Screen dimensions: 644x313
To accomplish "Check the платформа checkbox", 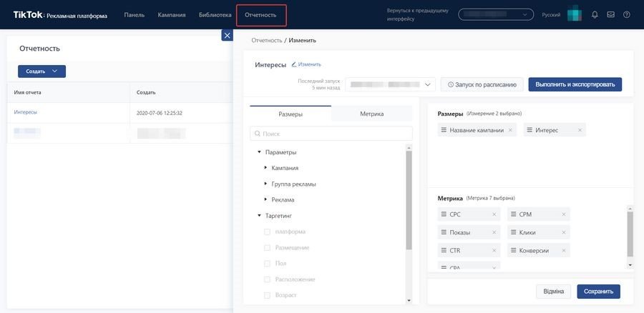I will coord(267,232).
